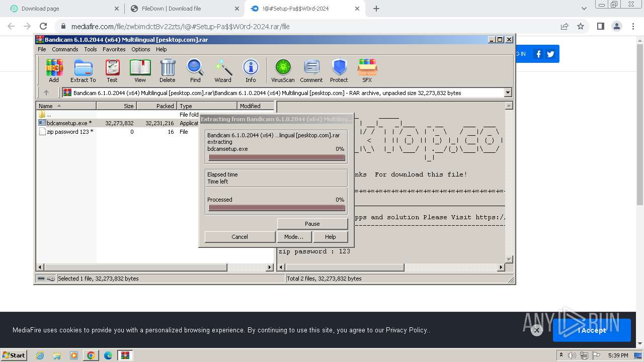The width and height of the screenshot is (644, 362).
Task: Click the key icon in status bar
Action: coord(51,279)
